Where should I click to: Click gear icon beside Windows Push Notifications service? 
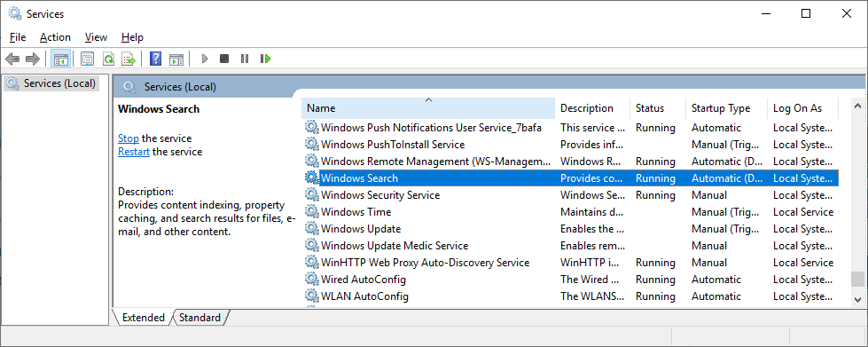click(312, 128)
